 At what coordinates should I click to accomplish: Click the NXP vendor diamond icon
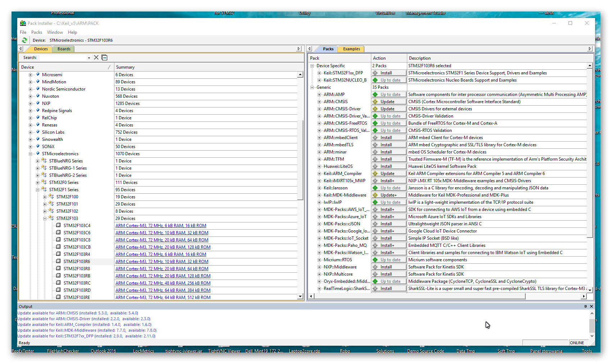click(38, 103)
